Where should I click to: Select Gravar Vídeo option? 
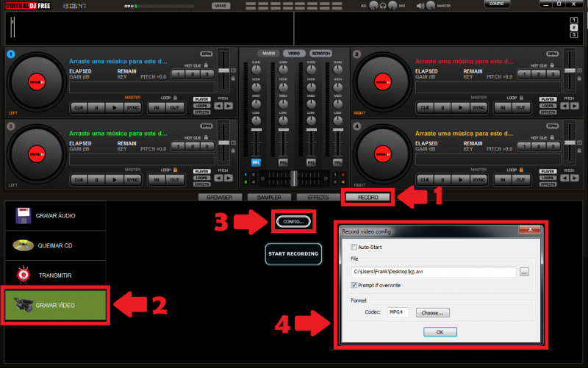(56, 305)
